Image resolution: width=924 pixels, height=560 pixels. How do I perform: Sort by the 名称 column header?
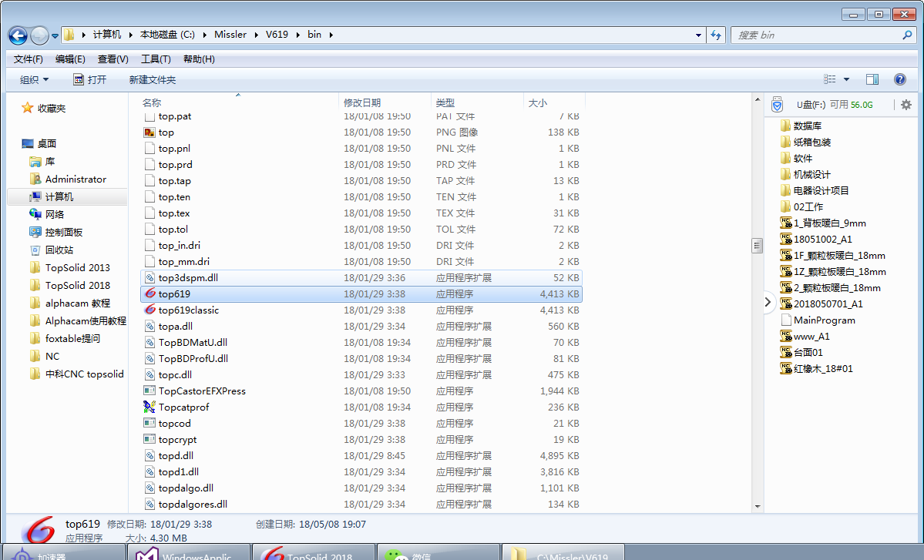coord(152,102)
